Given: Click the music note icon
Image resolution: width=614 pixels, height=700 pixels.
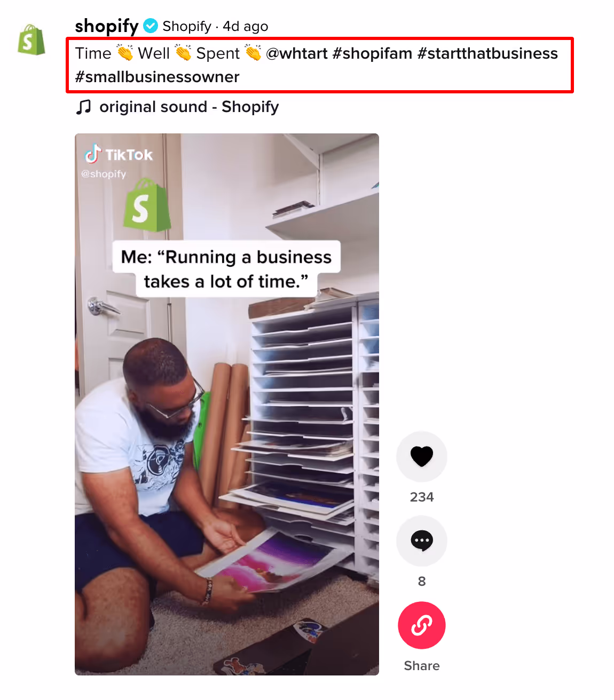Looking at the screenshot, I should [x=83, y=107].
